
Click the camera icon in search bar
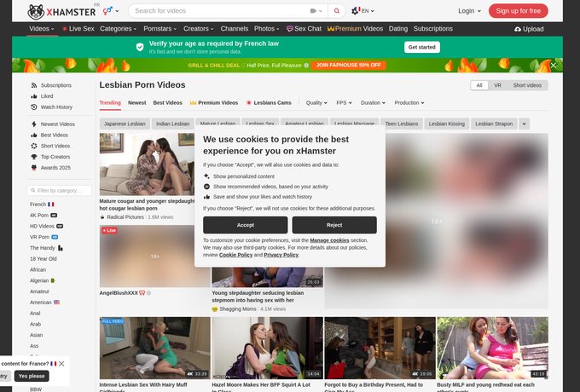pos(313,11)
